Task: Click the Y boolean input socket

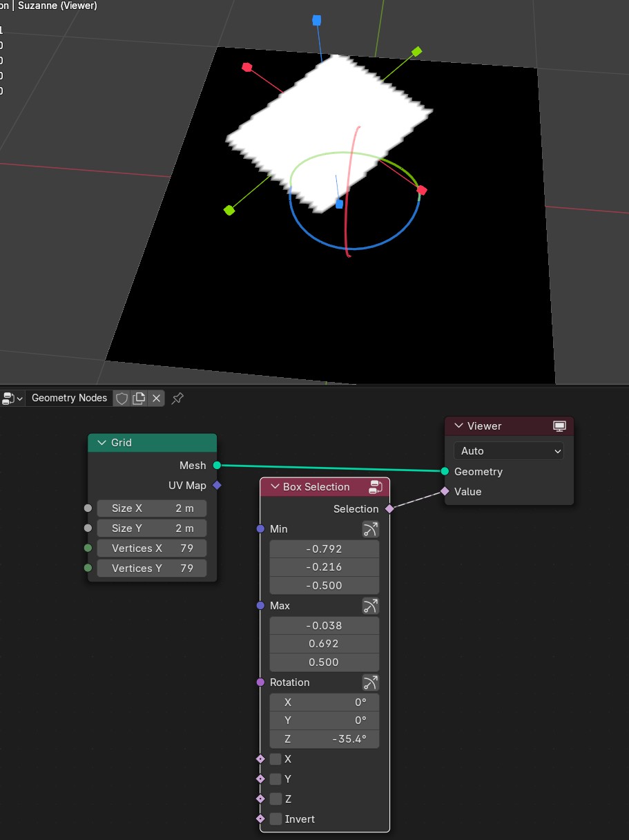Action: 260,779
